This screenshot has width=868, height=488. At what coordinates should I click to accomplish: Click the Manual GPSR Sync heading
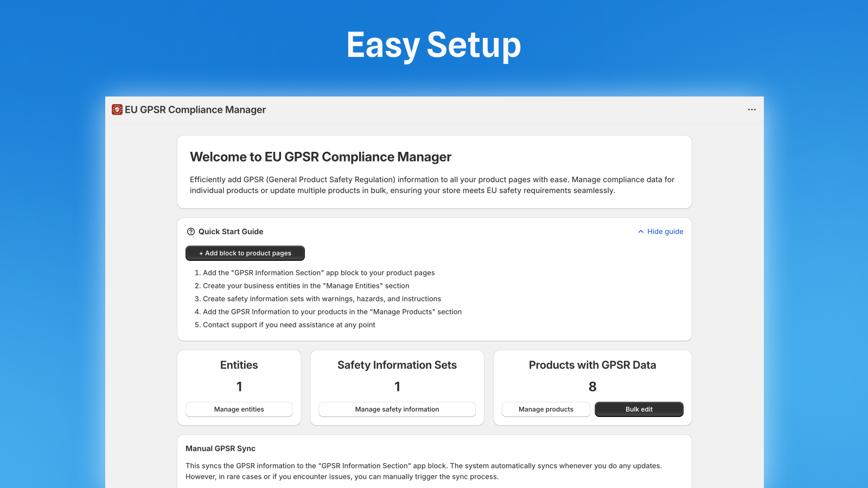point(220,448)
